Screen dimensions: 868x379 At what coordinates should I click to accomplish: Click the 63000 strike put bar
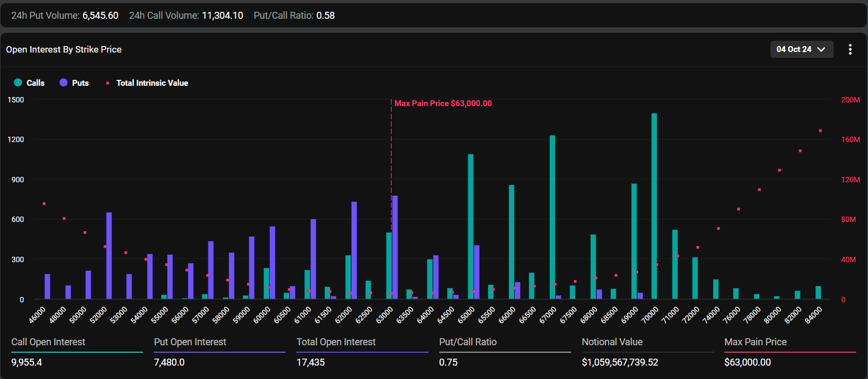coord(395,247)
